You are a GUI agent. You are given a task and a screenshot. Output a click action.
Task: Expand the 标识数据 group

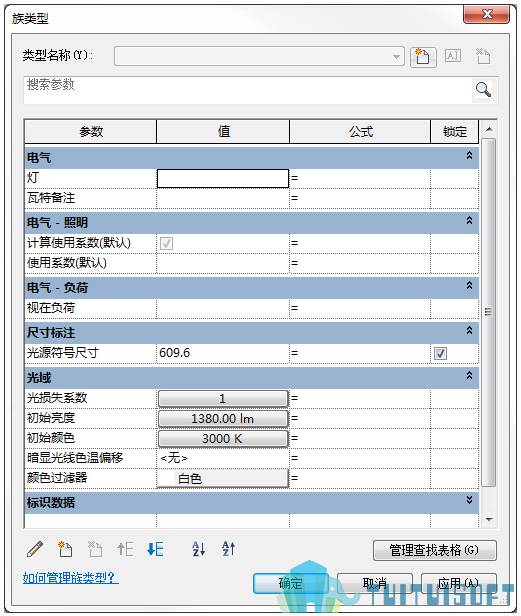point(469,500)
